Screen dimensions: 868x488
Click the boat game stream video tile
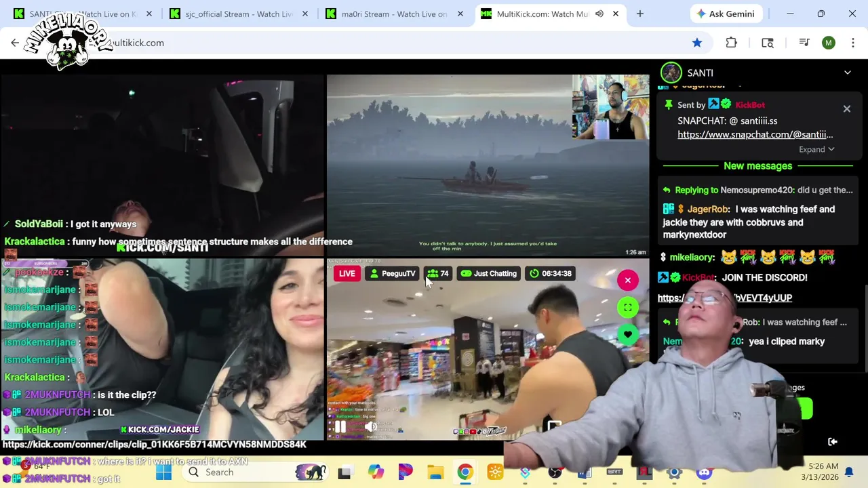488,165
